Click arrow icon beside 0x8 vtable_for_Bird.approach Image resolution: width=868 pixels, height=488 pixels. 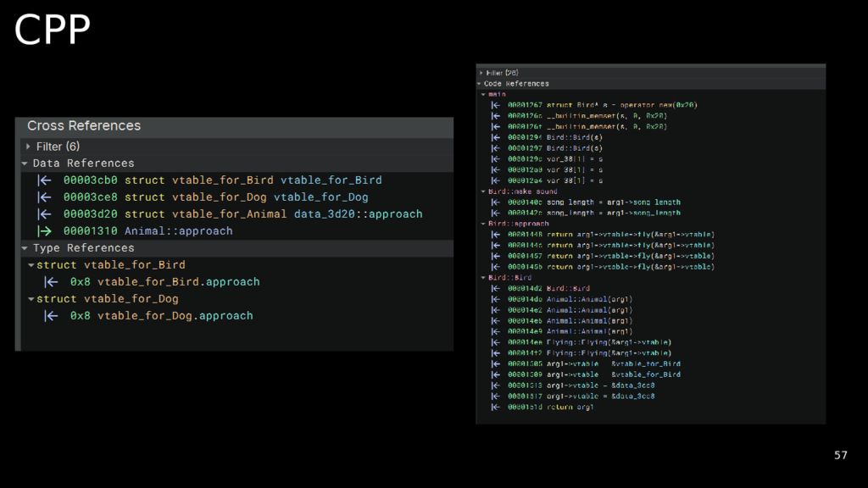click(x=52, y=281)
